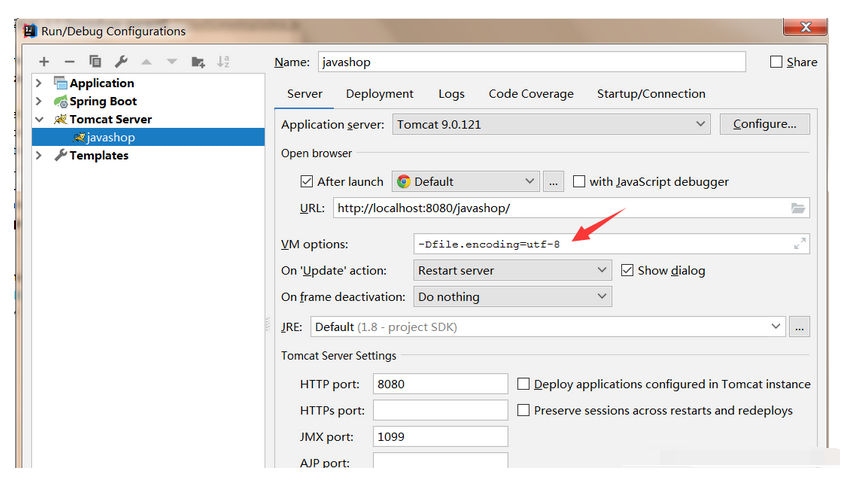
Task: Sort configurations alphabetically
Action: click(223, 61)
